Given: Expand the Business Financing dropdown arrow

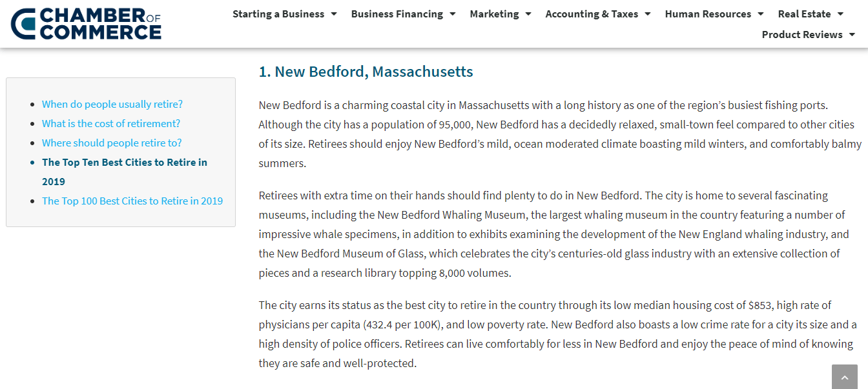Looking at the screenshot, I should (453, 14).
